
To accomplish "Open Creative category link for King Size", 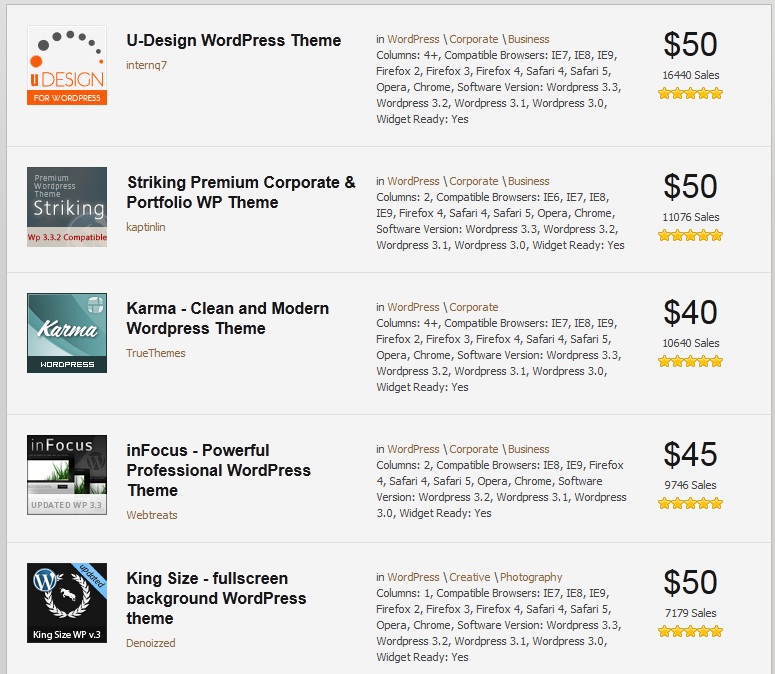I will [470, 577].
